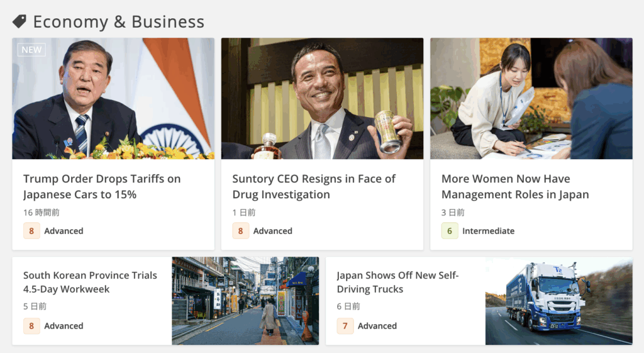This screenshot has width=644, height=353.
Task: Open the Economy & Business category heading
Action: 118,22
